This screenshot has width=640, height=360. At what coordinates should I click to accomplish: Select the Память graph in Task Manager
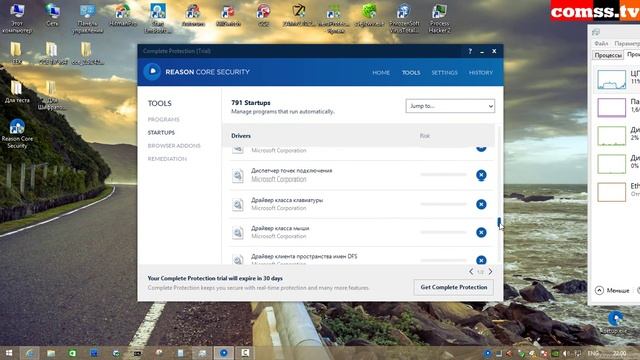click(x=611, y=107)
